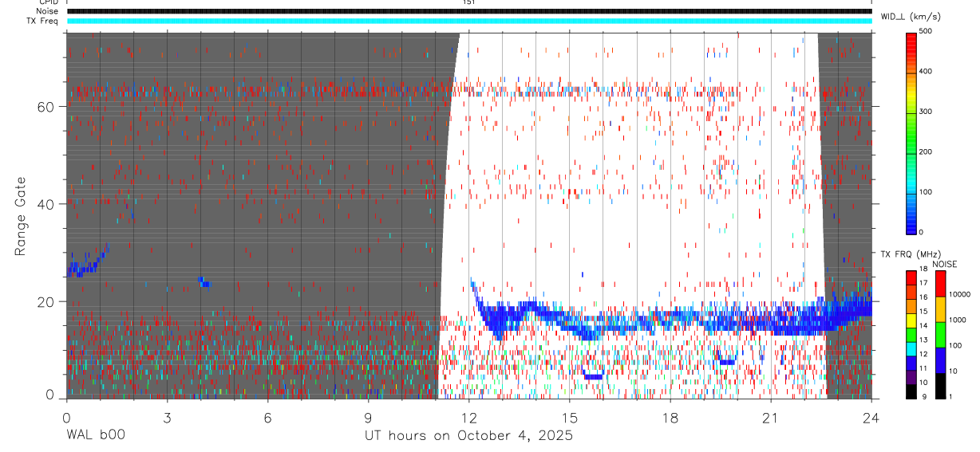Click the black Noise strip above the plot
The height and width of the screenshot is (452, 980).
pyautogui.click(x=469, y=11)
